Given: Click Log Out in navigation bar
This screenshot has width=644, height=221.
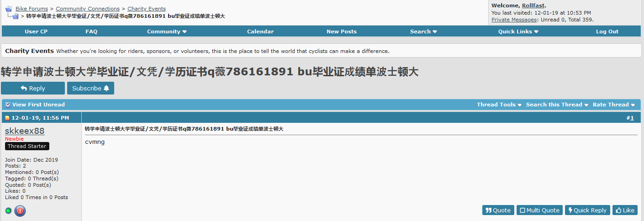Looking at the screenshot, I should pos(607,32).
